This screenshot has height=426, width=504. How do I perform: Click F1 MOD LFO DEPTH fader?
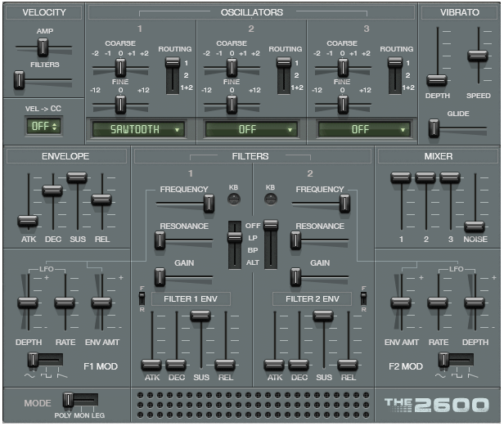pyautogui.click(x=28, y=303)
